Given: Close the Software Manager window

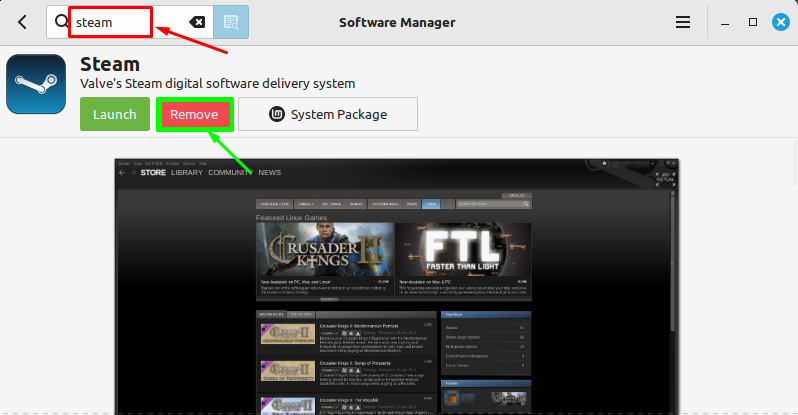Looking at the screenshot, I should [779, 22].
